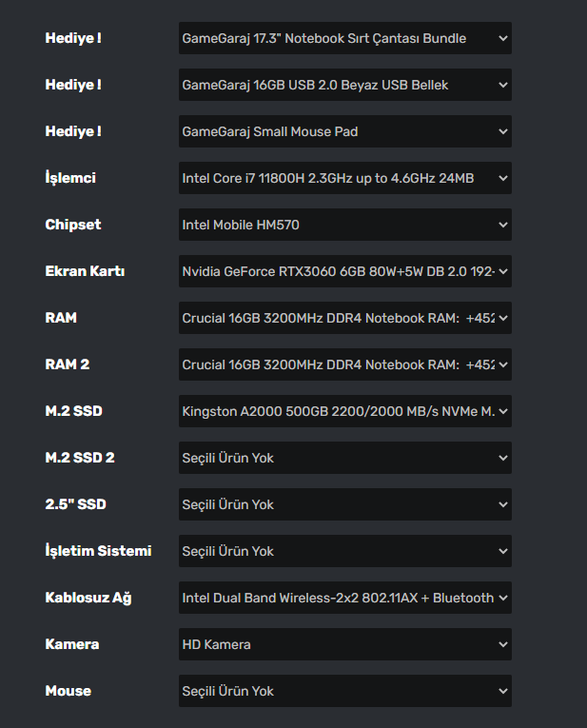Click the chevron arrow on İşletim Sistemi dropdown

(x=503, y=551)
